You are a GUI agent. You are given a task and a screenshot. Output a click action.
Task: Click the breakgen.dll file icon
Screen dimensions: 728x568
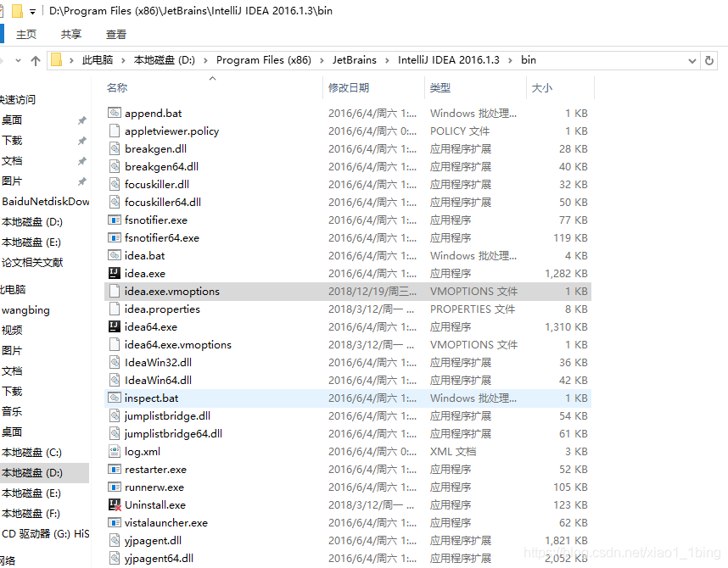pos(115,148)
